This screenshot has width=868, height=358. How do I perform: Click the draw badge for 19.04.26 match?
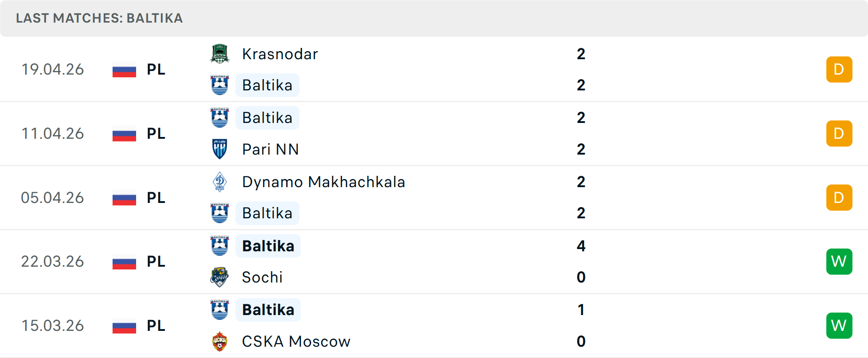(x=839, y=70)
